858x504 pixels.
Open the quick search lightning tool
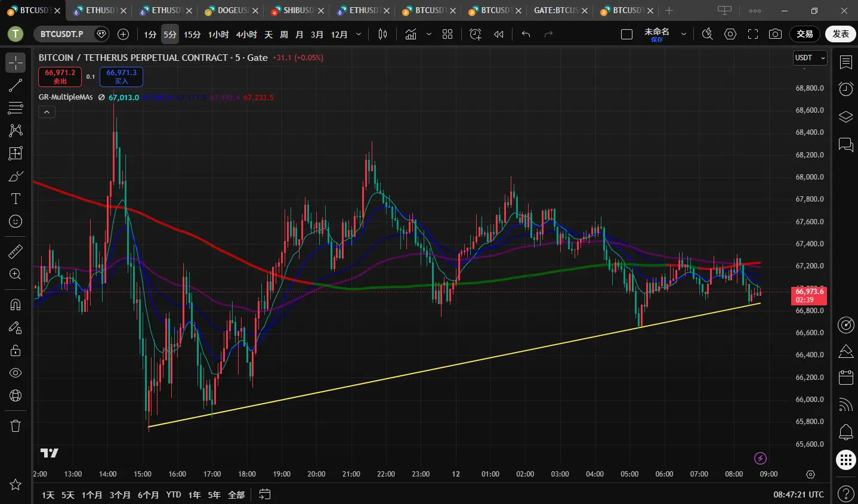[x=707, y=35]
